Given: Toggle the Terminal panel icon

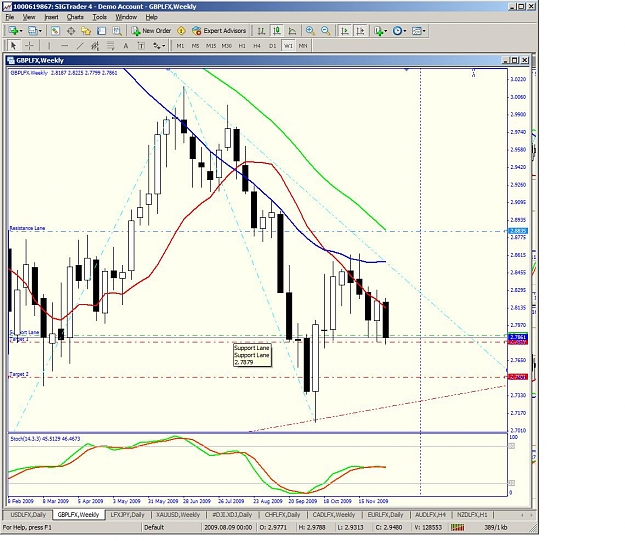Looking at the screenshot, I should pos(101,31).
